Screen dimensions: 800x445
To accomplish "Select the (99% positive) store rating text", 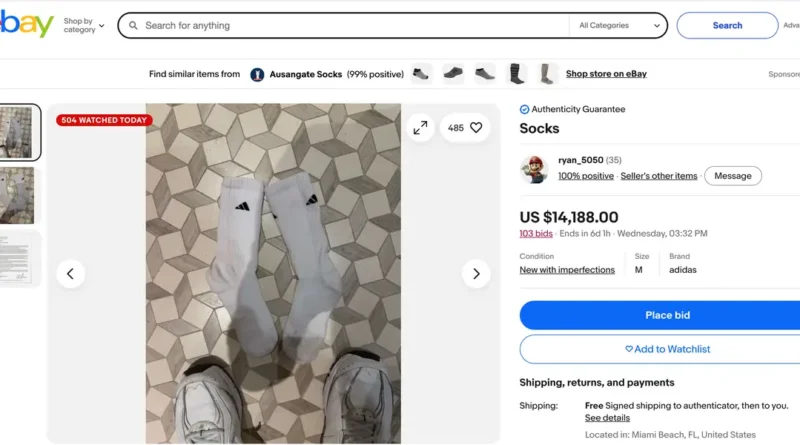I will coord(375,75).
